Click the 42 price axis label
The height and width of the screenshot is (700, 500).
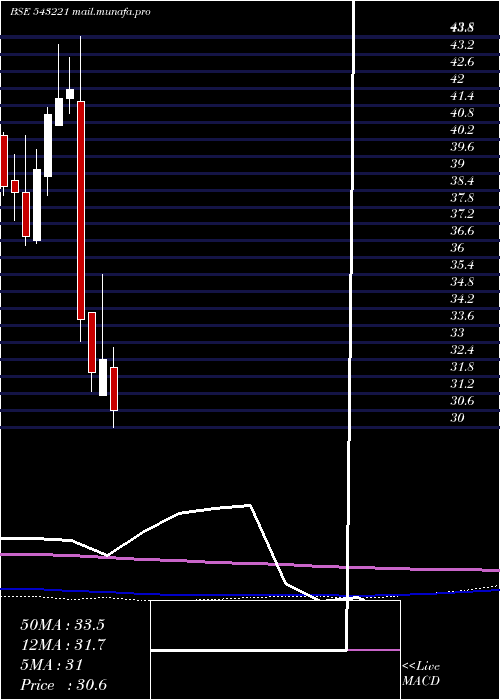click(x=458, y=79)
